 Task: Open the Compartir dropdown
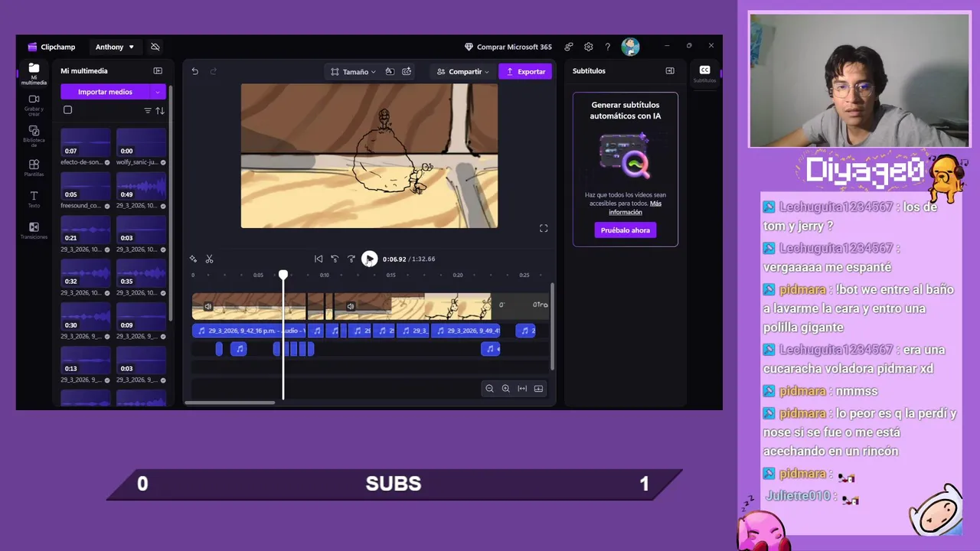point(463,71)
